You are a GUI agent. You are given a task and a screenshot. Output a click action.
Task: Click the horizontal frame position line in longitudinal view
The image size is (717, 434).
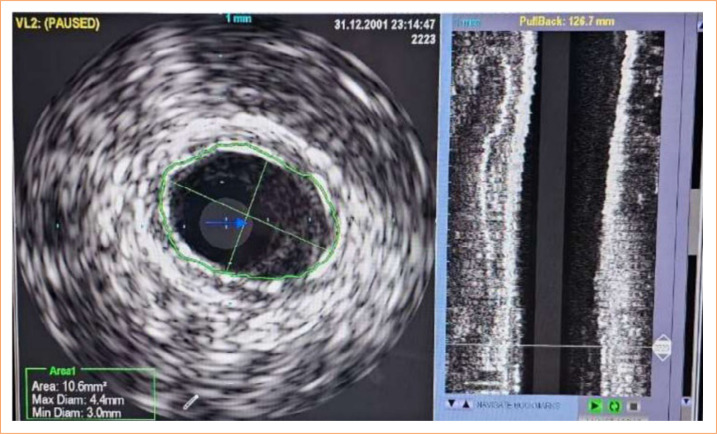[x=550, y=346]
